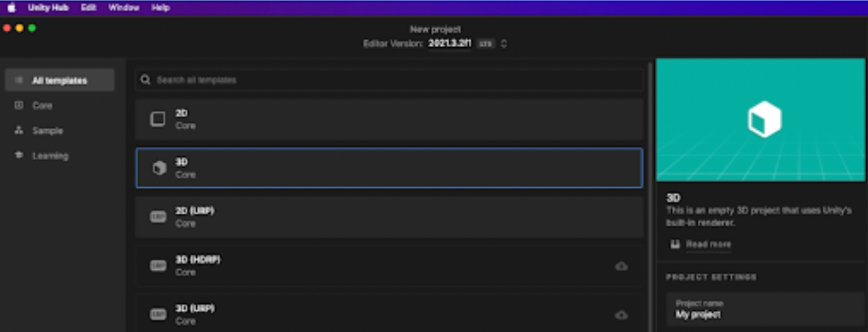Follow the Read more link
This screenshot has height=332, width=868.
click(x=708, y=245)
